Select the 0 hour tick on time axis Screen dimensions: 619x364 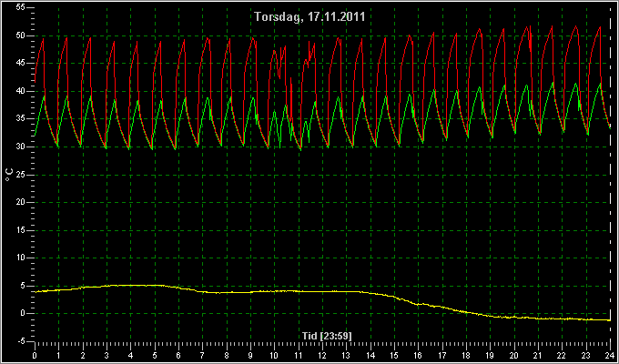click(x=35, y=356)
